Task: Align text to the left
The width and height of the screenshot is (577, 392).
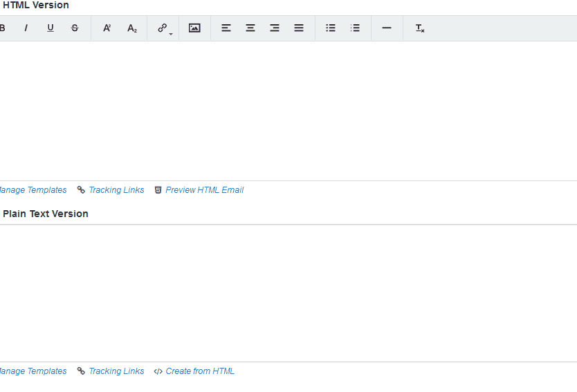Action: 226,28
